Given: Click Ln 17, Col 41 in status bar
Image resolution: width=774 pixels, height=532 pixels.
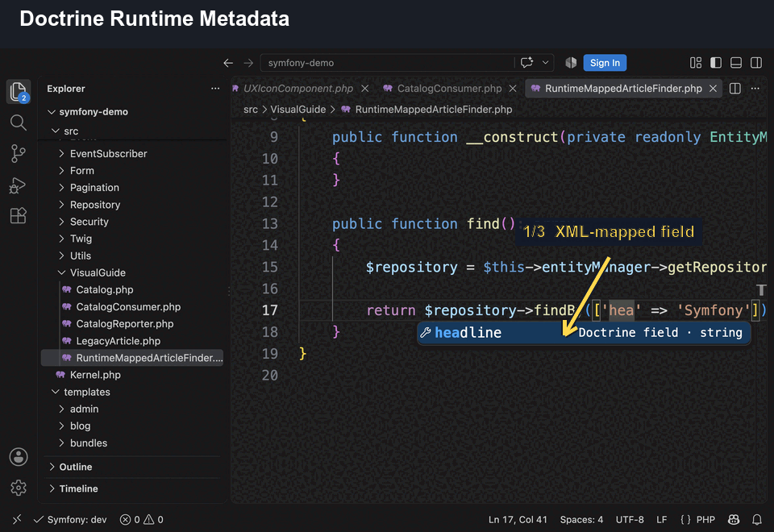Looking at the screenshot, I should coord(518,519).
